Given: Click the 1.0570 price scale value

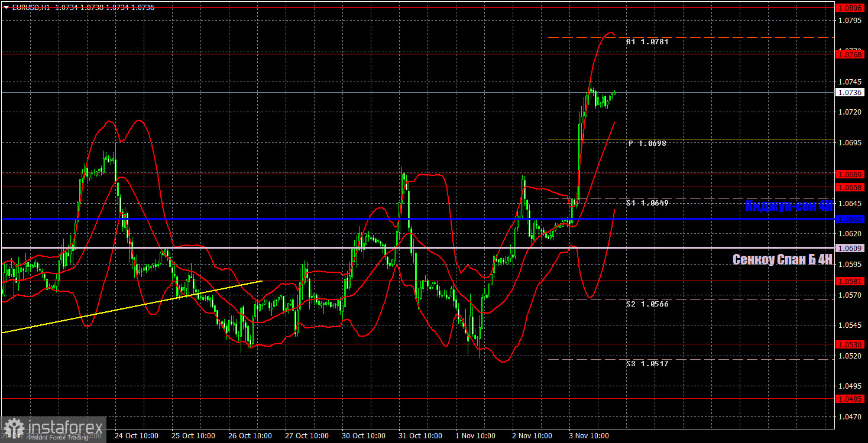Looking at the screenshot, I should click(x=850, y=295).
